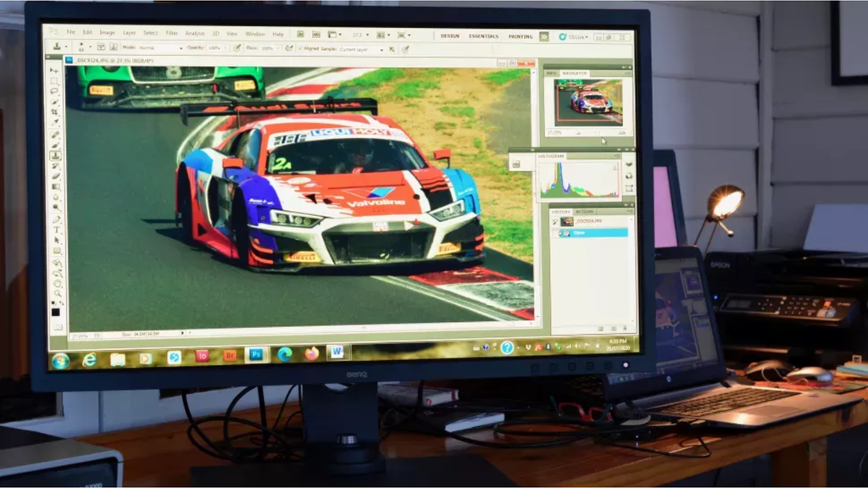Screen dimensions: 868x488
Task: Select the Eraser tool
Action: 56,175
